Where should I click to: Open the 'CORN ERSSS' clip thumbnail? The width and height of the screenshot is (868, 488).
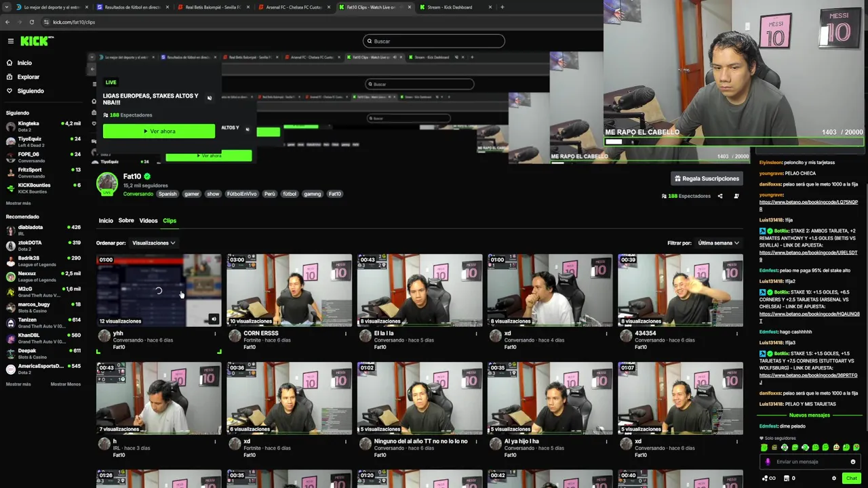click(x=290, y=290)
